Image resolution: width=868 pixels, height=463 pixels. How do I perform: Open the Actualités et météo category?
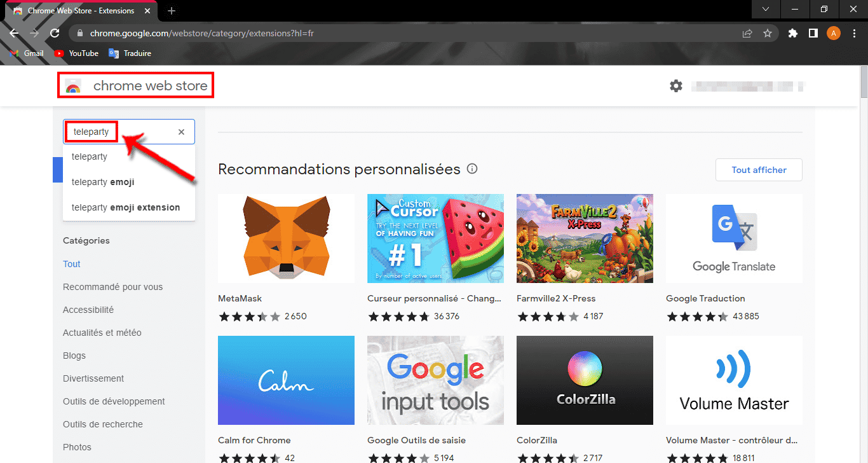coord(102,333)
